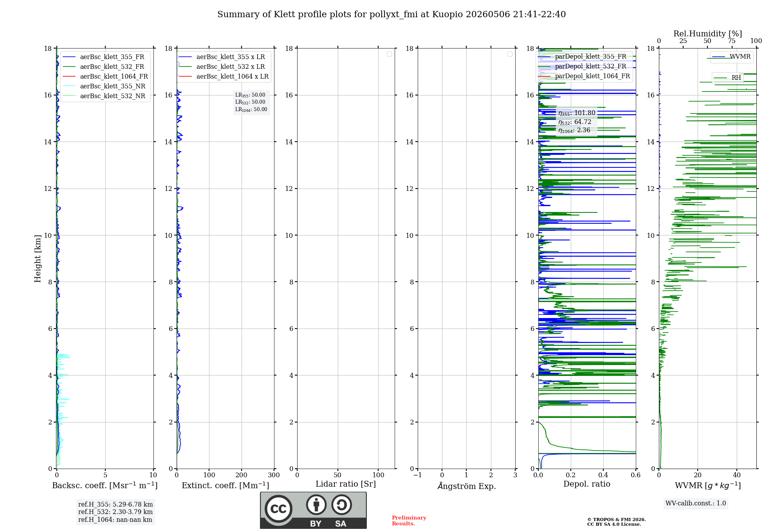This screenshot has width=783, height=532.
Task: Click the 'Backsc. coeff.' axis label
Action: [105, 485]
